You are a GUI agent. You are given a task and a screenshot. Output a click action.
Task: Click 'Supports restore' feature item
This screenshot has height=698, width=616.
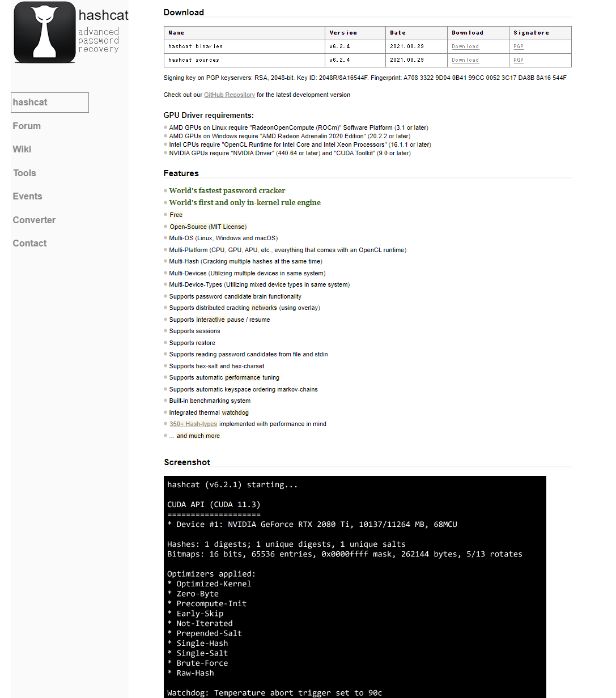(192, 343)
